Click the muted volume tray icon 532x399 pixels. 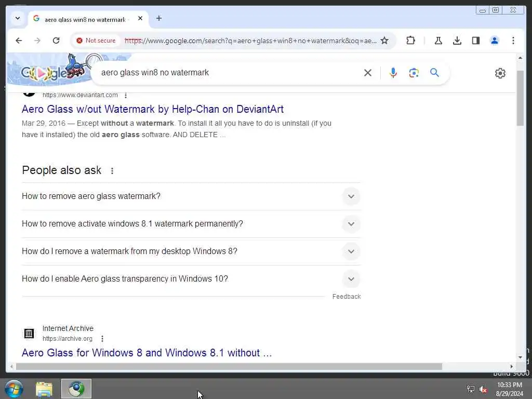pos(483,389)
